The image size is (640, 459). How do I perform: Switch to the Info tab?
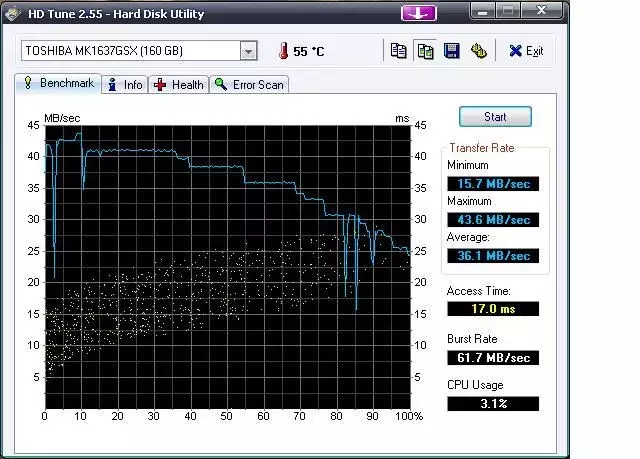tap(125, 84)
